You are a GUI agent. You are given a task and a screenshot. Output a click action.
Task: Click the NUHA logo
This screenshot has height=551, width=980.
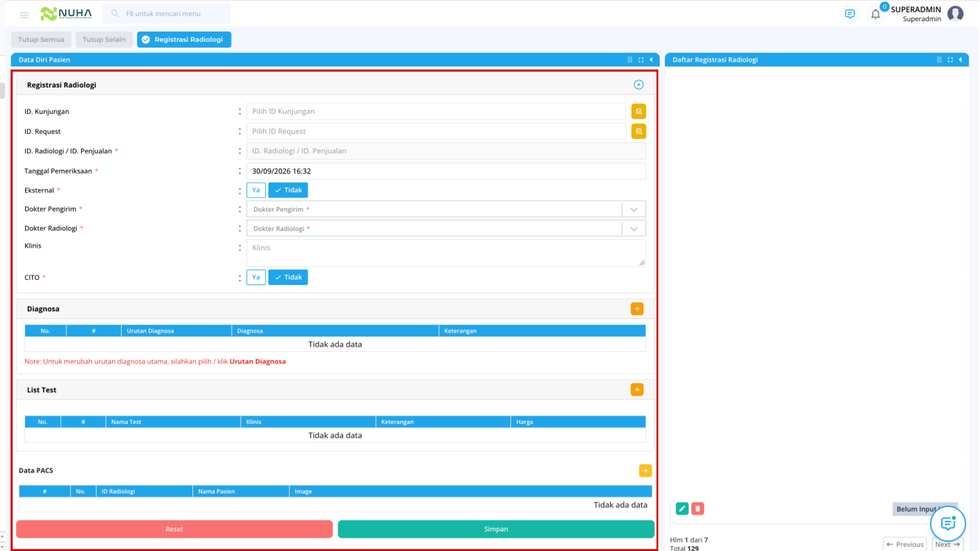coord(66,13)
